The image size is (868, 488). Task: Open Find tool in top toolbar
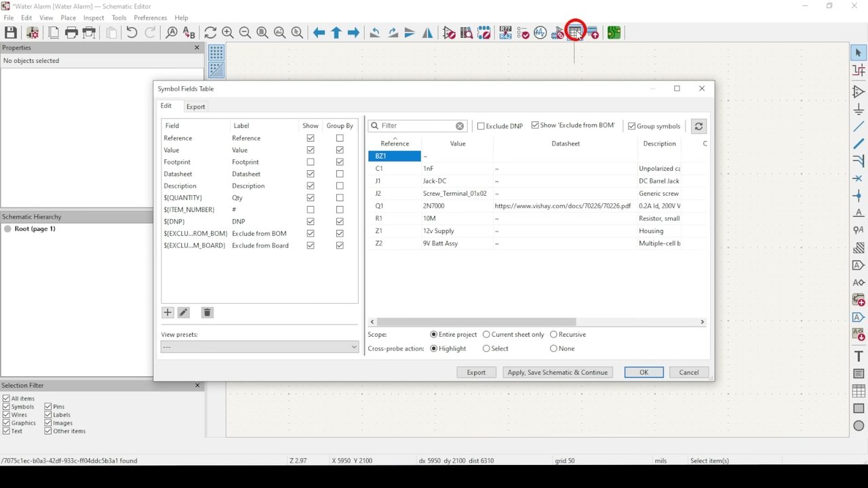click(172, 33)
